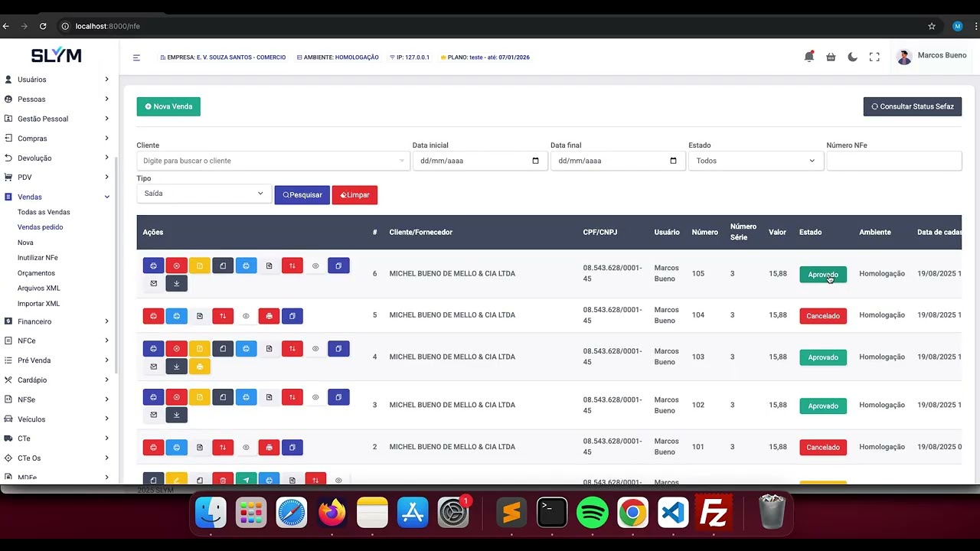This screenshot has width=980, height=551.
Task: Click the download icon for sale 105
Action: tap(176, 283)
